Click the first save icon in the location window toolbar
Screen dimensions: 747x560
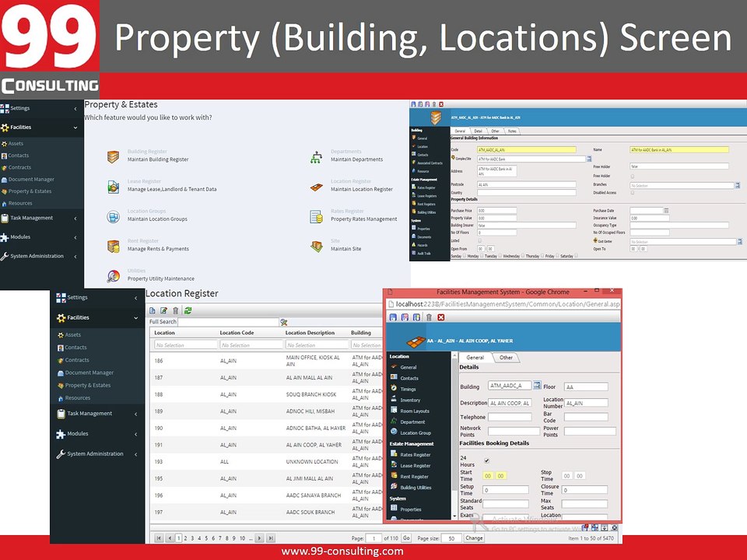(393, 317)
